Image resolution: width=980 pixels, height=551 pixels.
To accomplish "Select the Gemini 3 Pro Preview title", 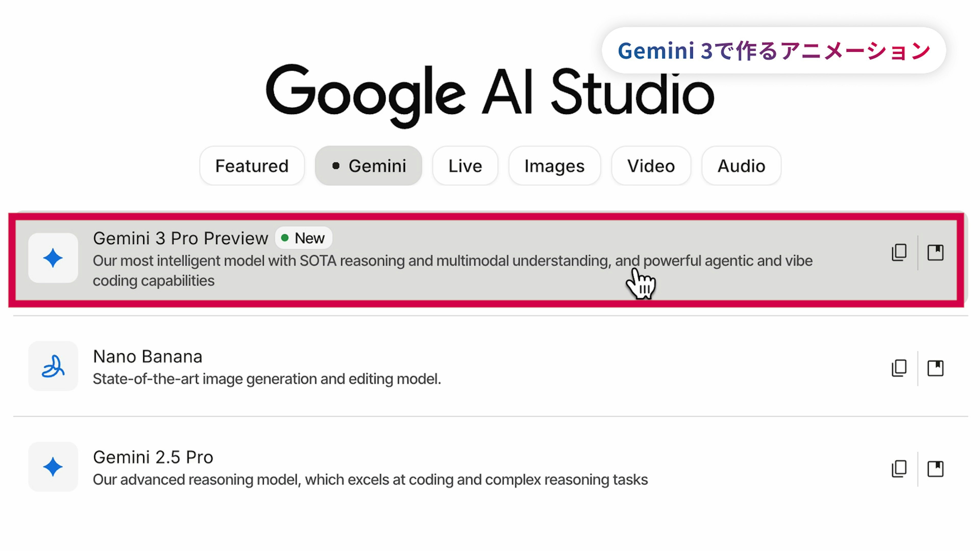I will coord(181,239).
